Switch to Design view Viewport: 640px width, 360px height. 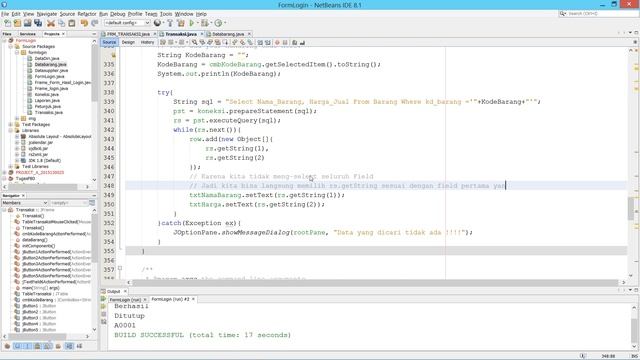tap(128, 42)
